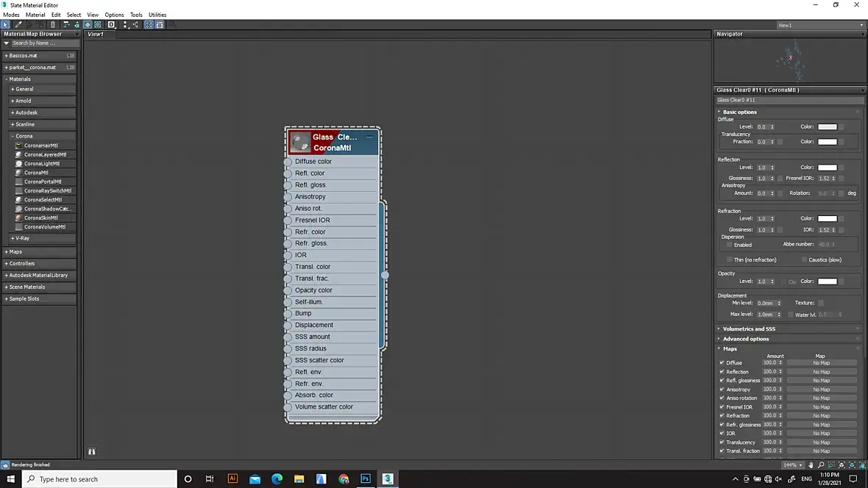Click Hide Unused Nodeslots icon
The width and height of the screenshot is (868, 488).
77,25
